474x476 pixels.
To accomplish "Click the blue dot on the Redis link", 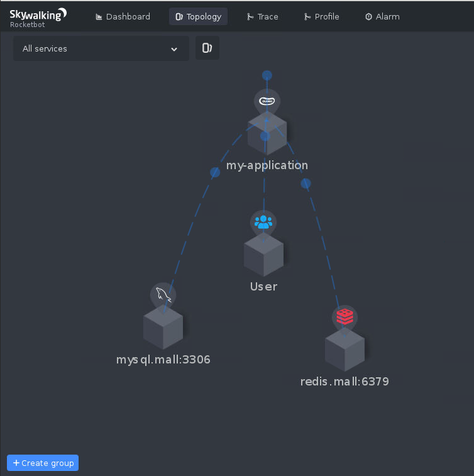I will point(306,184).
